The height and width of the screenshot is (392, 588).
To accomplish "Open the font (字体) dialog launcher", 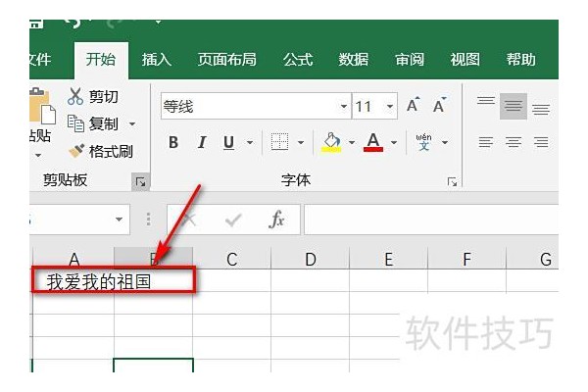I will (x=452, y=182).
